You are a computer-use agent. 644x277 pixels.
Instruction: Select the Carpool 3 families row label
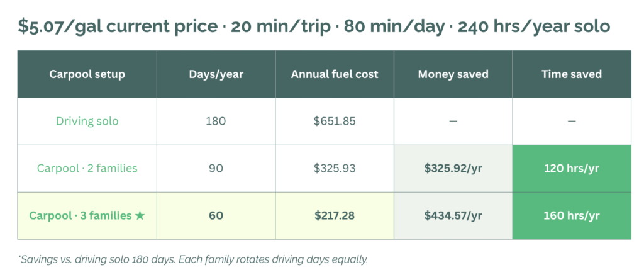(x=80, y=216)
